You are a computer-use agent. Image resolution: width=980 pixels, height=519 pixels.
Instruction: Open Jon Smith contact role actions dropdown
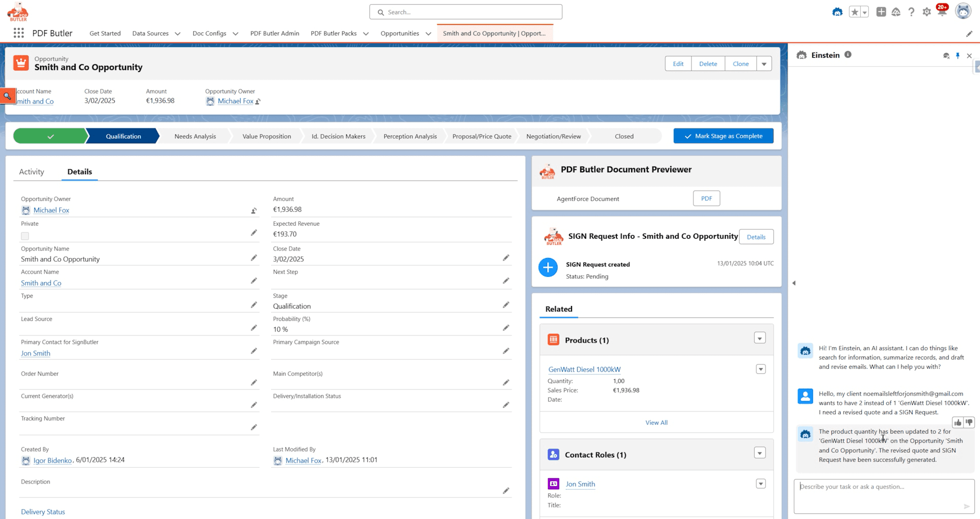pyautogui.click(x=761, y=484)
